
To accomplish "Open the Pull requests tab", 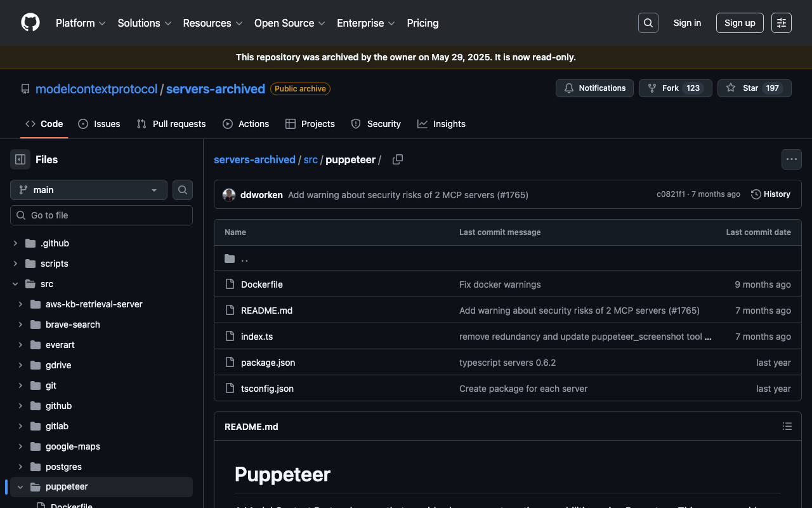I will pos(171,124).
